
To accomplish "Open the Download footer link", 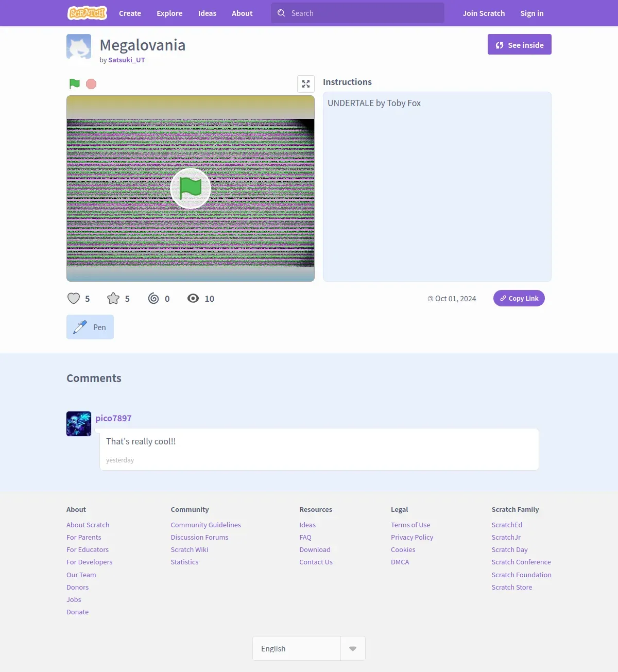I will (x=315, y=549).
